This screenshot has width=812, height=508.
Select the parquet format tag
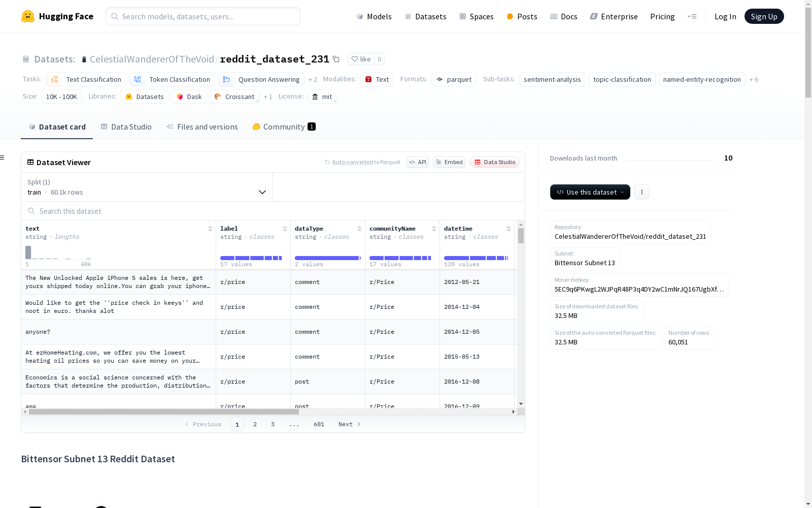click(x=454, y=79)
